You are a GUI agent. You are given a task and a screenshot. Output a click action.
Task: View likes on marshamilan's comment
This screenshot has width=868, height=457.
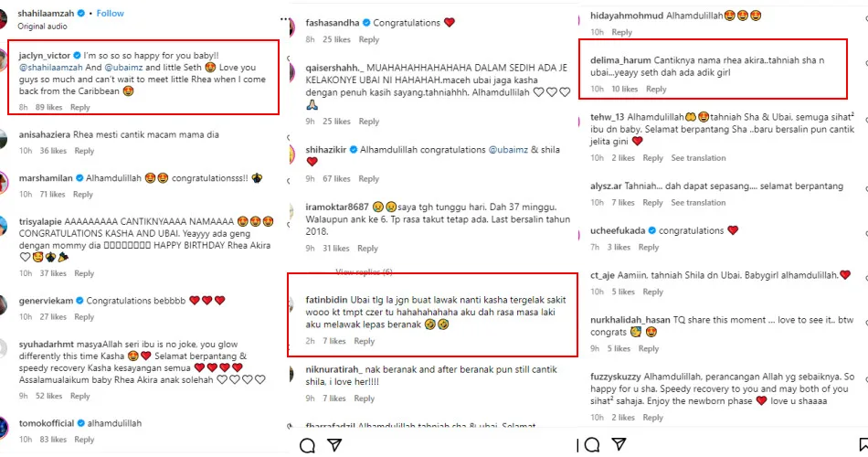52,195
